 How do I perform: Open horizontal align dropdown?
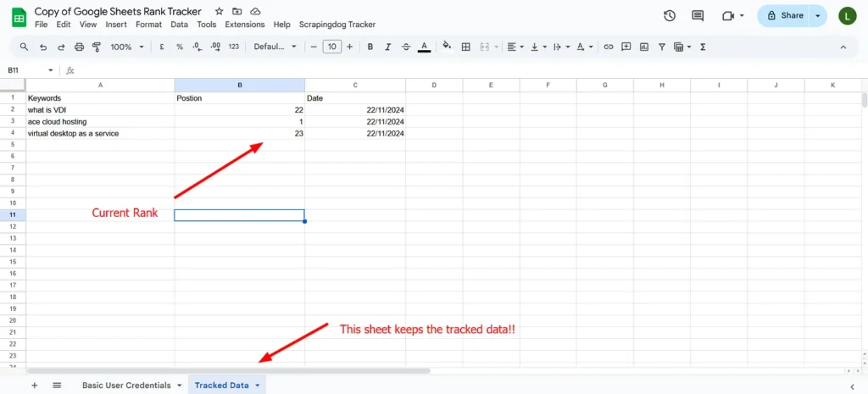[x=515, y=47]
